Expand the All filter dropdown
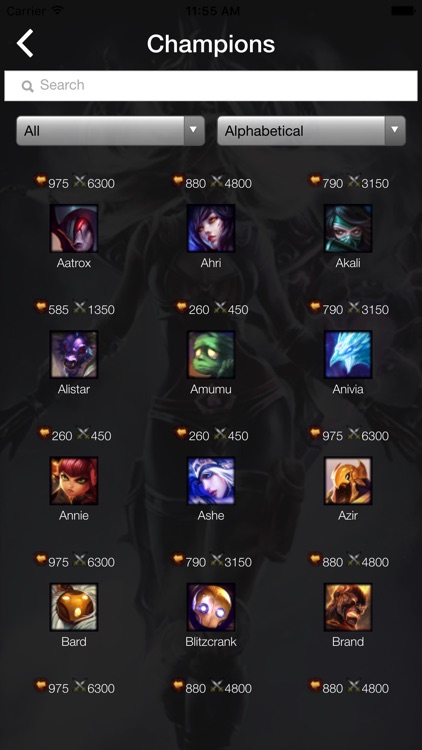Image resolution: width=422 pixels, height=750 pixels. [x=111, y=131]
